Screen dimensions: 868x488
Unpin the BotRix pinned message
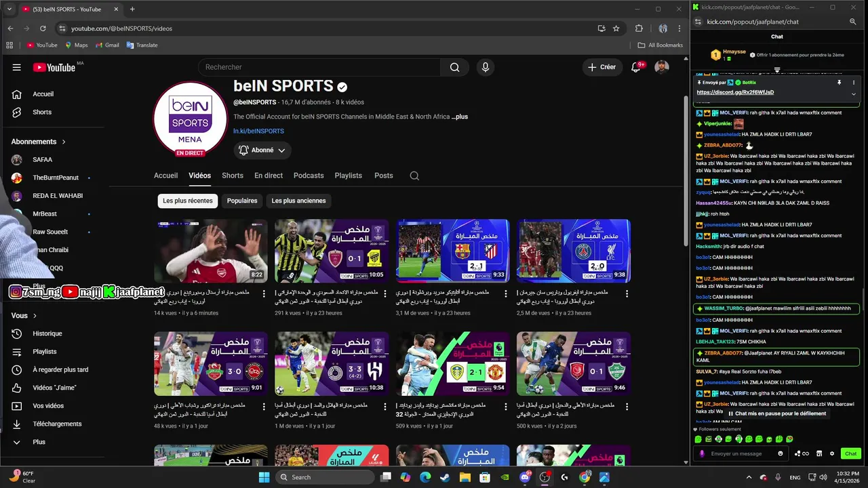click(x=839, y=83)
